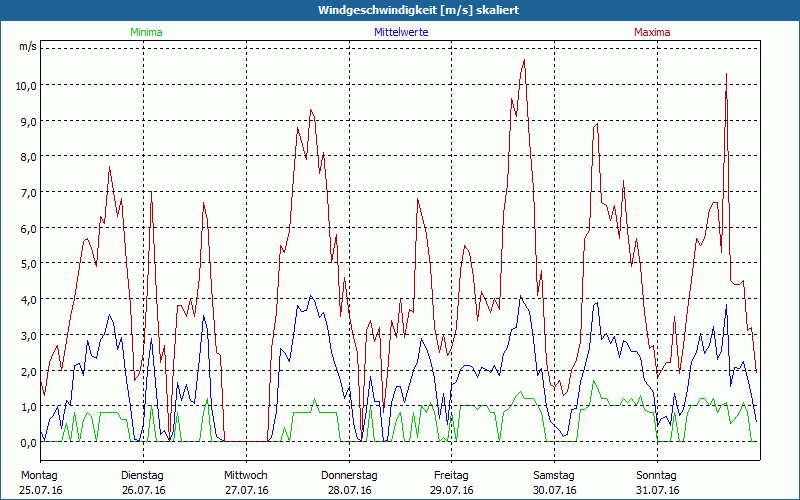Click the '5,0' y-axis value
The width and height of the screenshot is (800, 500).
[x=29, y=264]
